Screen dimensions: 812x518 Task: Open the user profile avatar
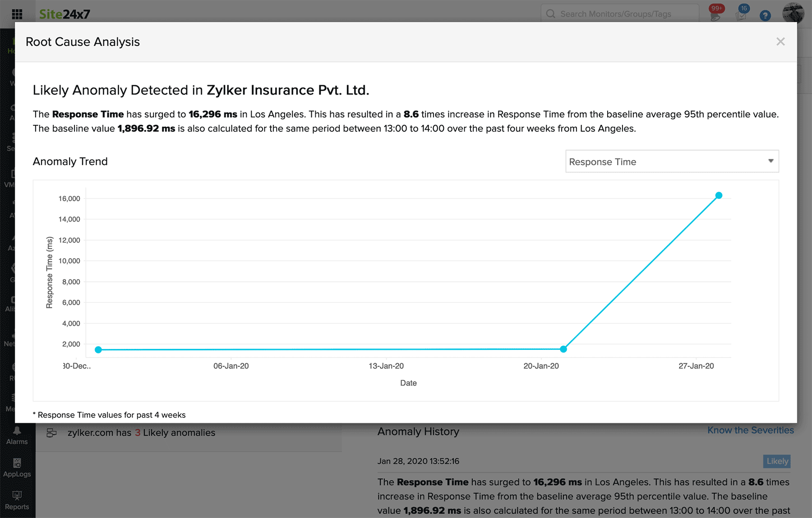[x=793, y=13]
